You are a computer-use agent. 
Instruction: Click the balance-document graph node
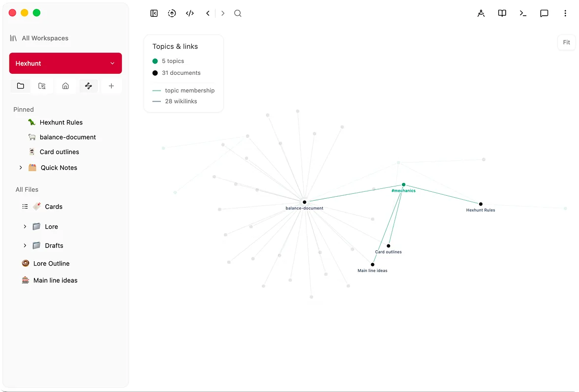click(x=305, y=202)
